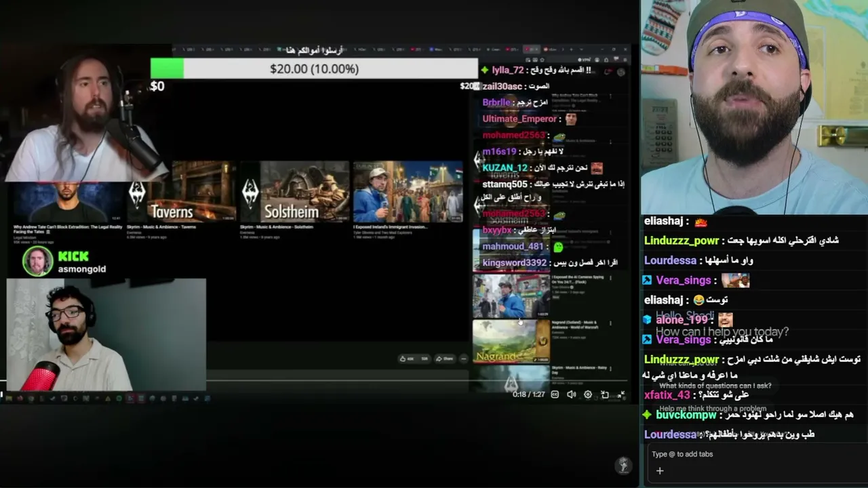Image resolution: width=868 pixels, height=488 pixels.
Task: Click username m16s19 in the overlay chat
Action: (x=499, y=151)
